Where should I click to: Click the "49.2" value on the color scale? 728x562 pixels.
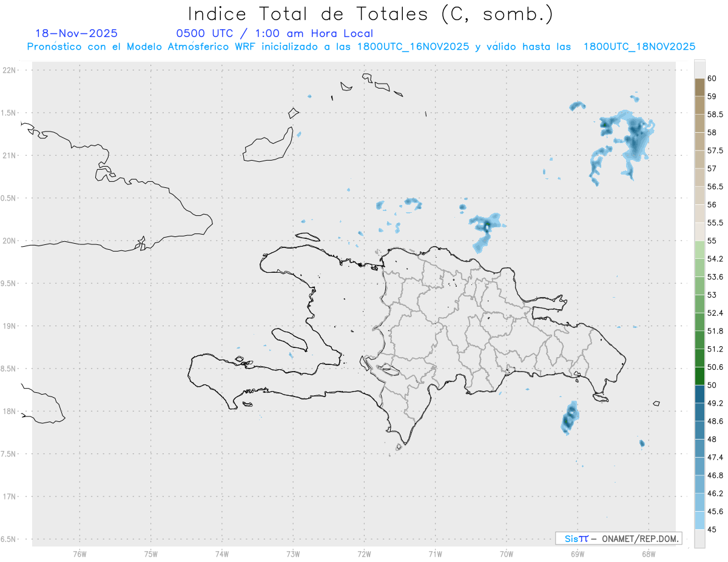(x=715, y=403)
